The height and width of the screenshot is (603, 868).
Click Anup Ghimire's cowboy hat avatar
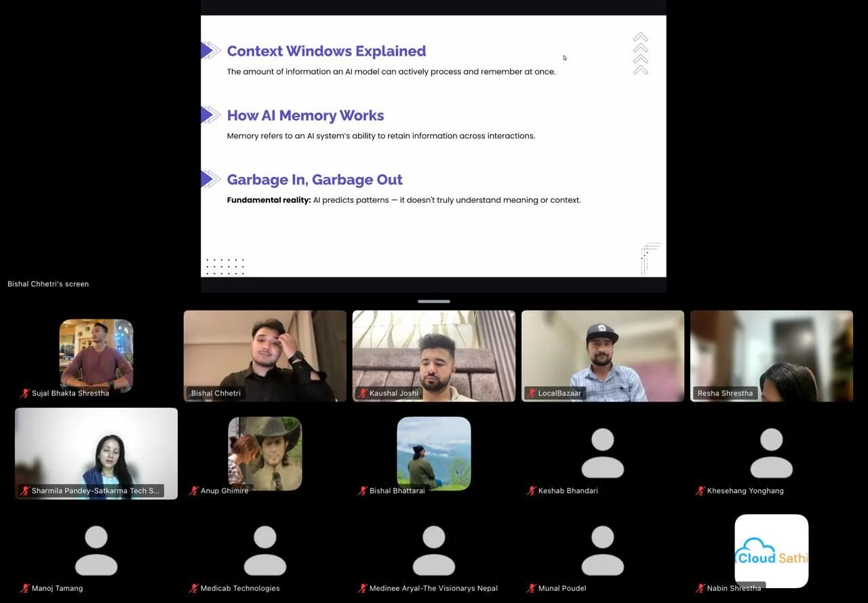click(265, 454)
